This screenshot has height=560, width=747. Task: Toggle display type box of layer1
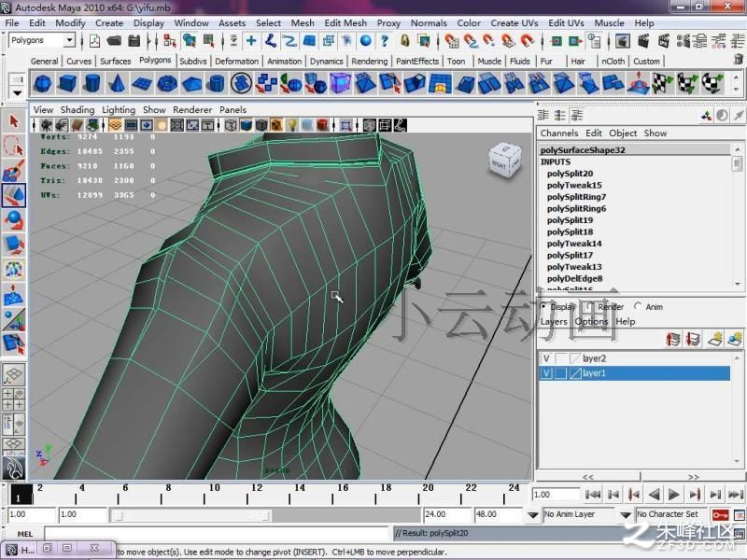(x=562, y=373)
